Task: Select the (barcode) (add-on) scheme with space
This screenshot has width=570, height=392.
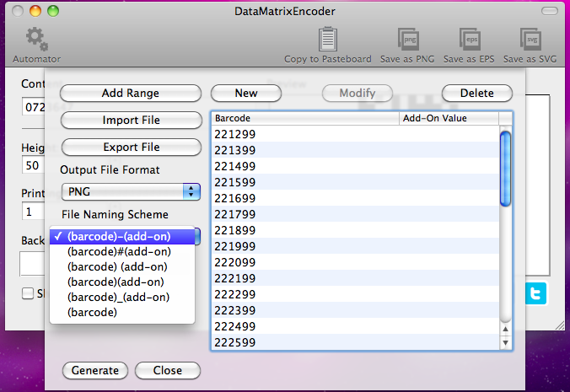Action: [122, 266]
